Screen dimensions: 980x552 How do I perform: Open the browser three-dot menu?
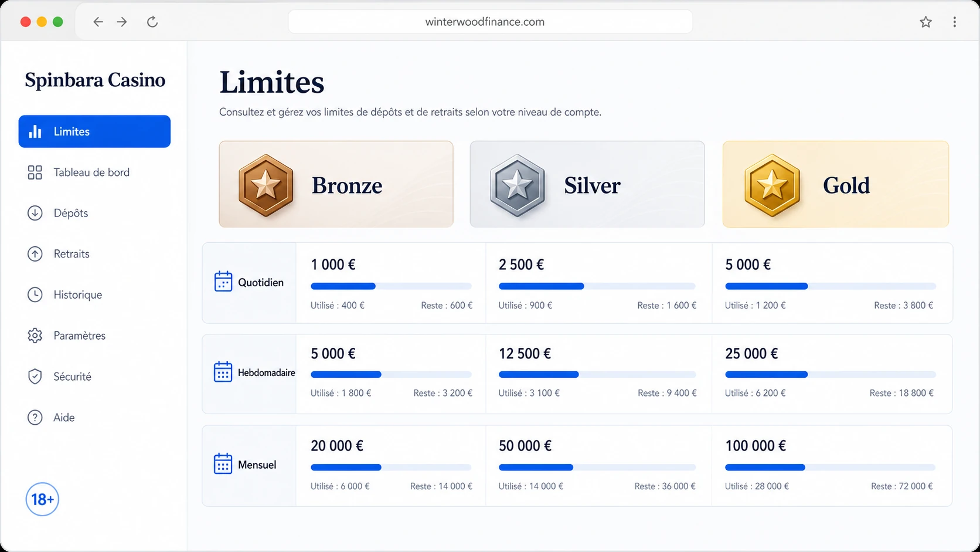pos(954,22)
